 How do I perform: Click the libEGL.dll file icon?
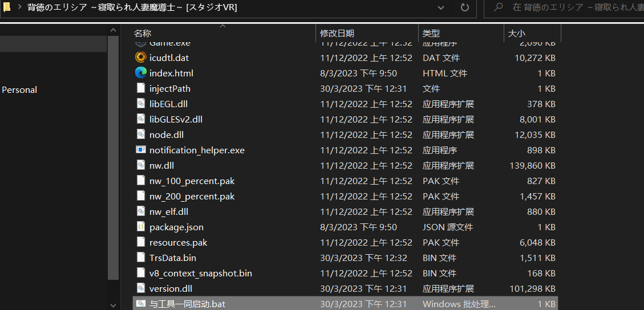pyautogui.click(x=141, y=104)
